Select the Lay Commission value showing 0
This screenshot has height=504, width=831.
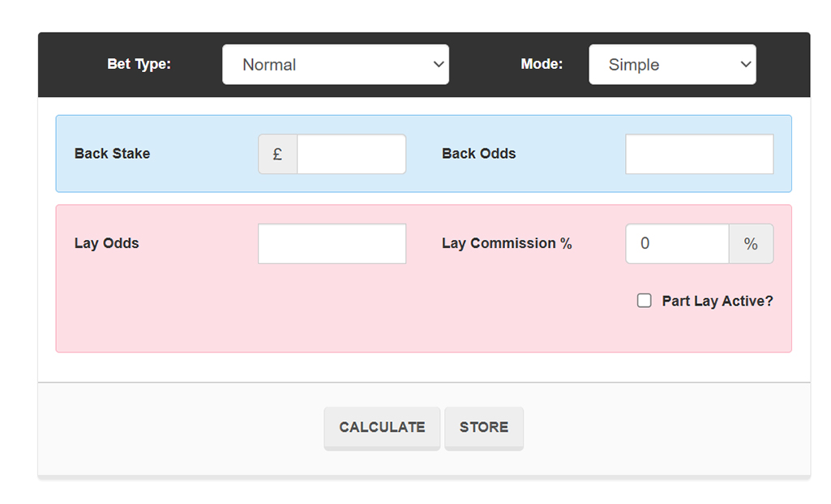pyautogui.click(x=676, y=243)
